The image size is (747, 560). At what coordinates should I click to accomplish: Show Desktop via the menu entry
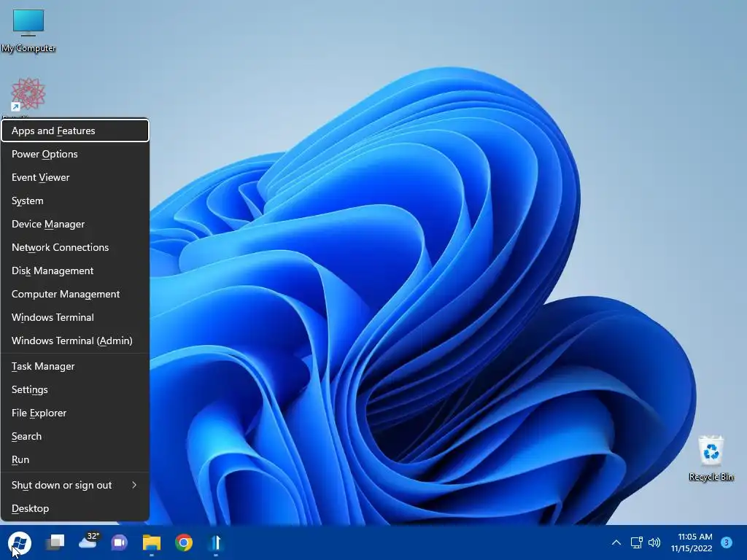[x=75, y=508]
